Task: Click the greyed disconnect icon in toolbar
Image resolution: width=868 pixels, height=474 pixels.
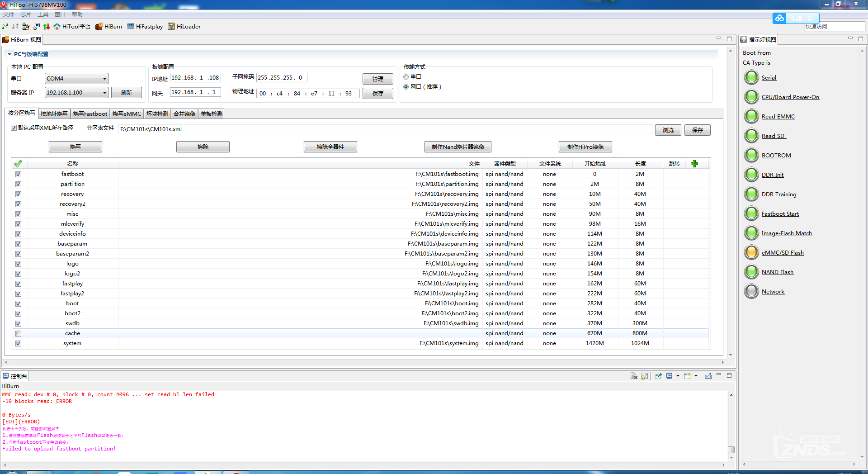Action: pyautogui.click(x=15, y=26)
